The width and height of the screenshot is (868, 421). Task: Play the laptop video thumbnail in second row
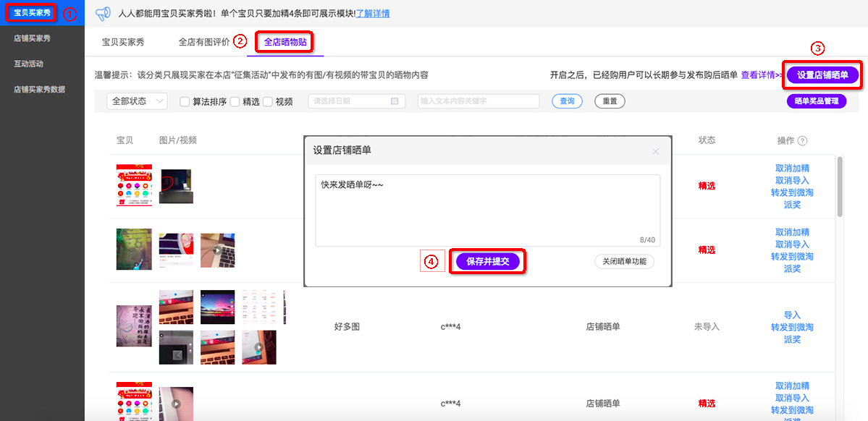[x=217, y=250]
